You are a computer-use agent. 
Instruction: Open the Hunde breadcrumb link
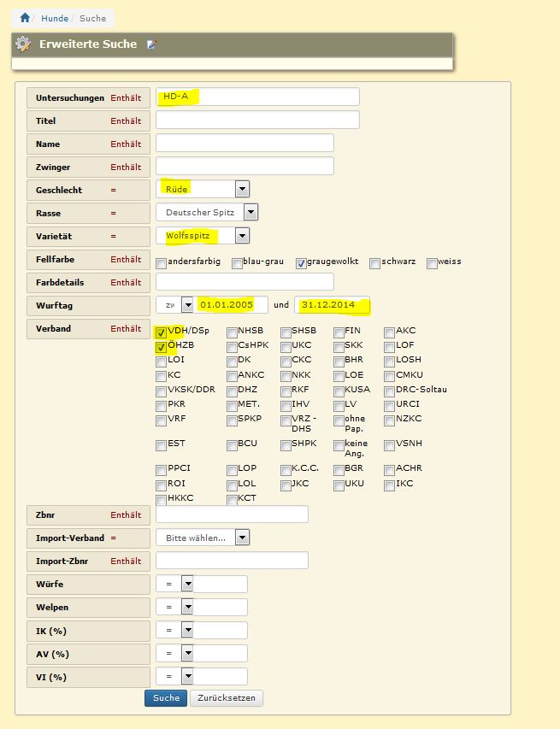55,17
